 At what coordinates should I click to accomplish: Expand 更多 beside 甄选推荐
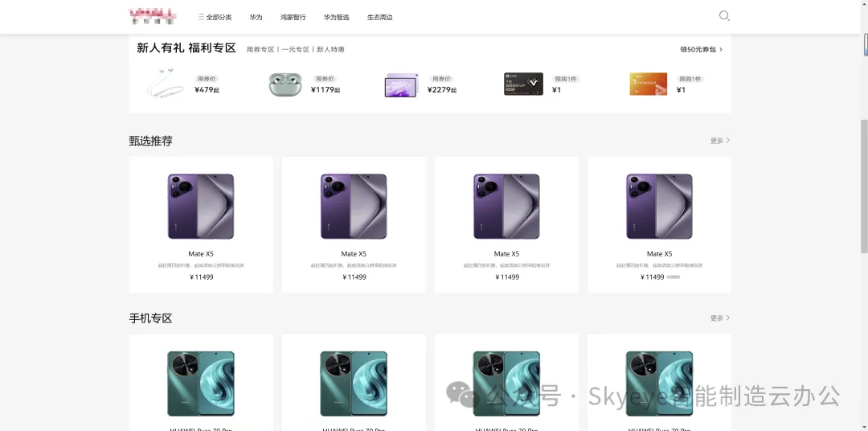[x=719, y=141]
